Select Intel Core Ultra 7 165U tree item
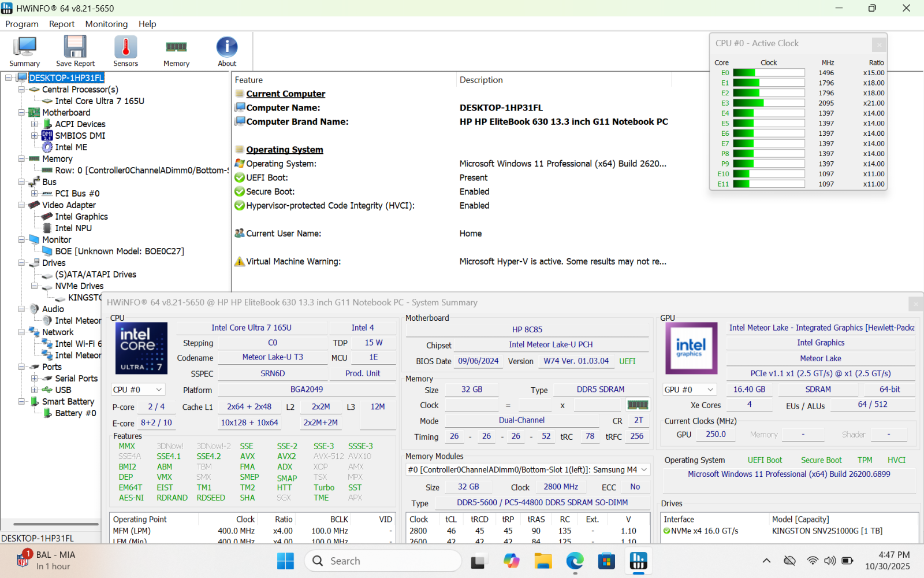 (99, 101)
